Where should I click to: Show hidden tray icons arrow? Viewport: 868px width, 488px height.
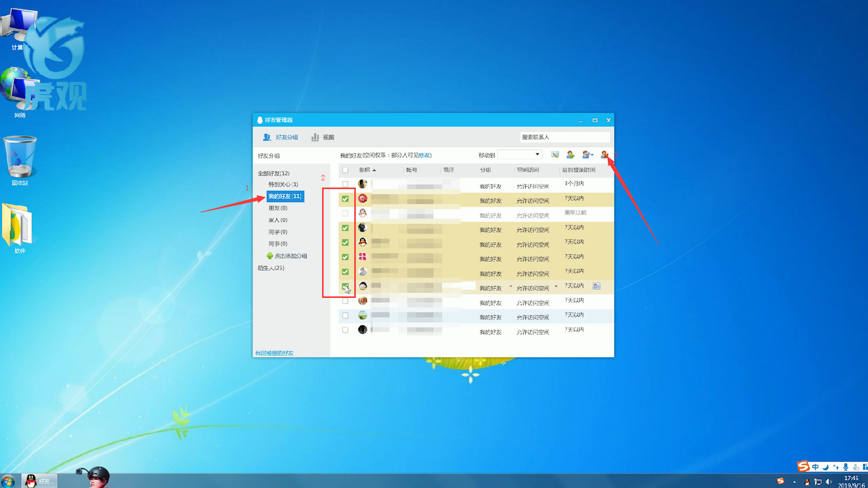tap(794, 481)
